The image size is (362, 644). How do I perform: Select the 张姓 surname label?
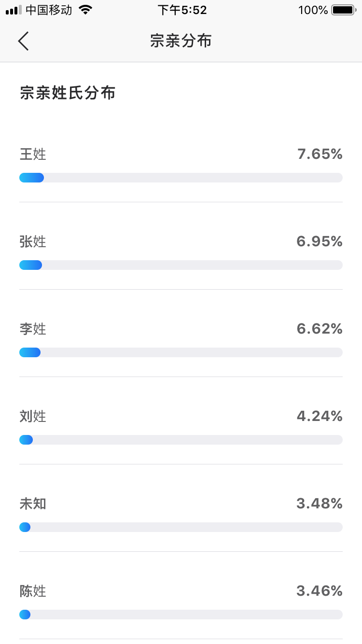click(33, 241)
